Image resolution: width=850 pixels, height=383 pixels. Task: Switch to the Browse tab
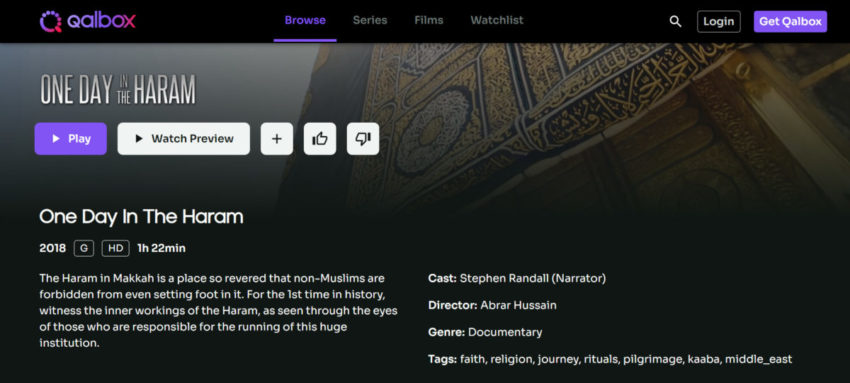305,21
